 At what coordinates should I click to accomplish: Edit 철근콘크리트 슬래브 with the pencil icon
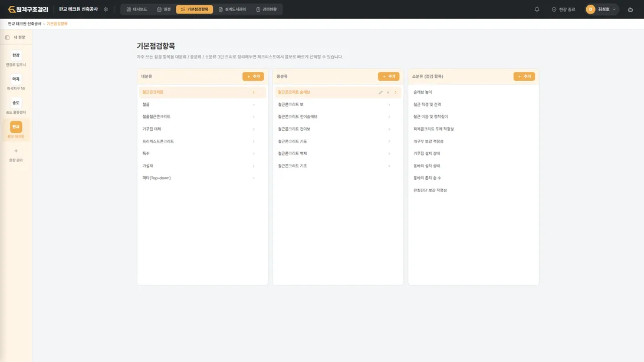(380, 93)
